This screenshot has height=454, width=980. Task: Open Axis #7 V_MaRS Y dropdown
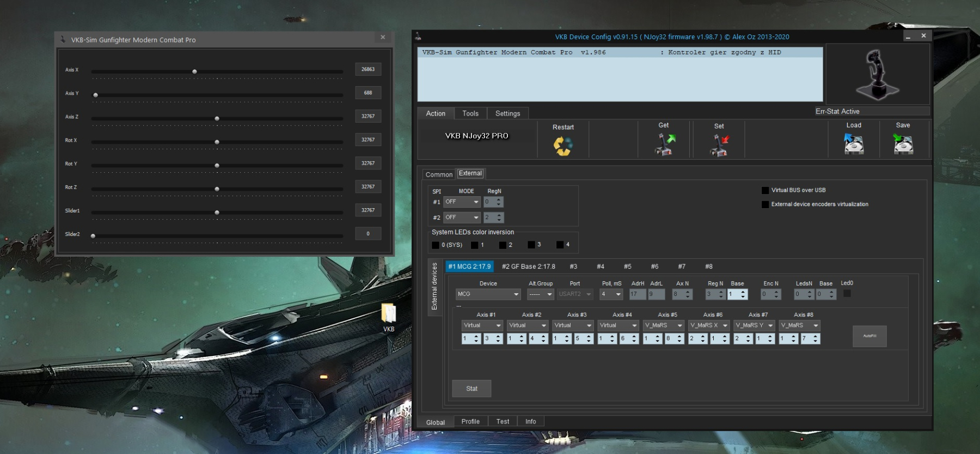[x=754, y=325]
